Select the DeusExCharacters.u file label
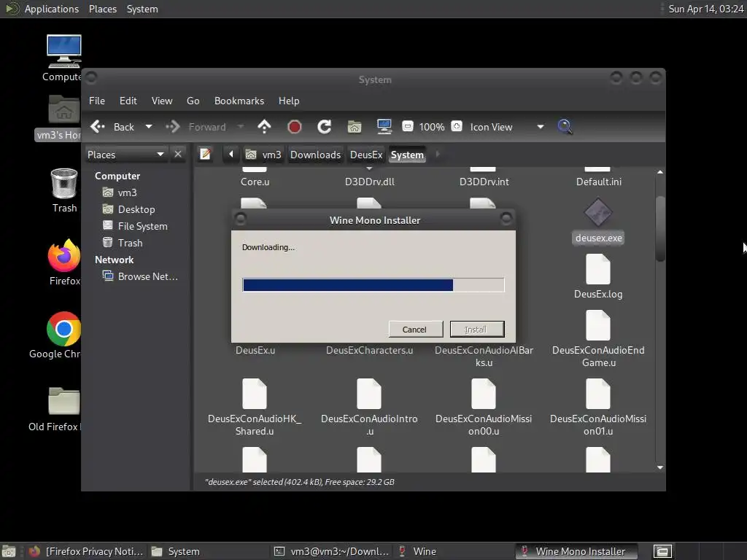747x560 pixels. 369,351
